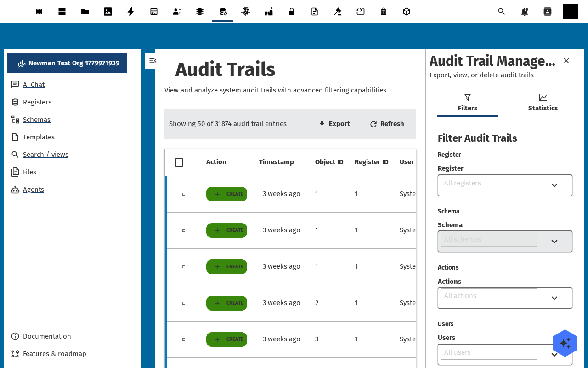Open the Documentation link

tap(47, 336)
